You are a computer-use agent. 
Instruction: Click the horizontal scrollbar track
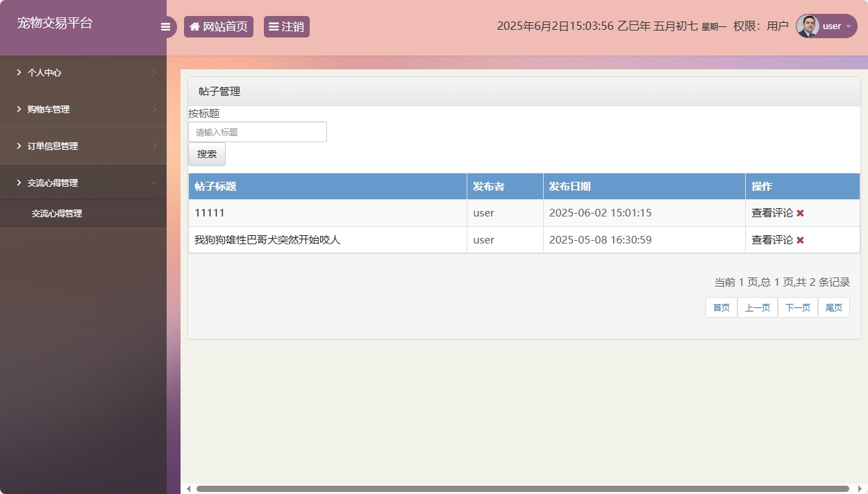(x=521, y=488)
